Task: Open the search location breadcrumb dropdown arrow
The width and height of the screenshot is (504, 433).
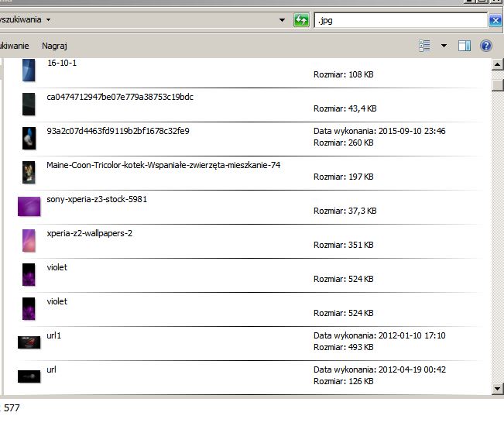Action: (48, 19)
